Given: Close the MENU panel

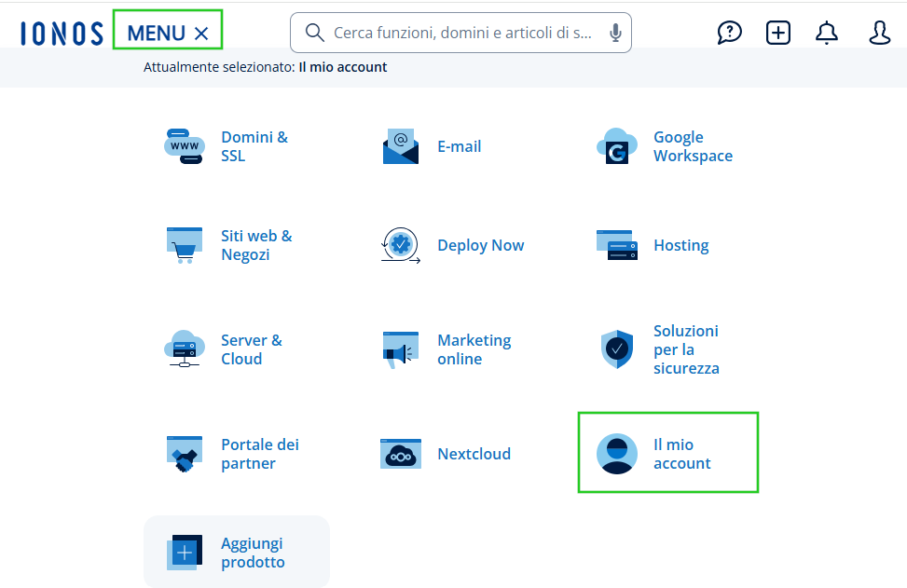Looking at the screenshot, I should [x=168, y=33].
